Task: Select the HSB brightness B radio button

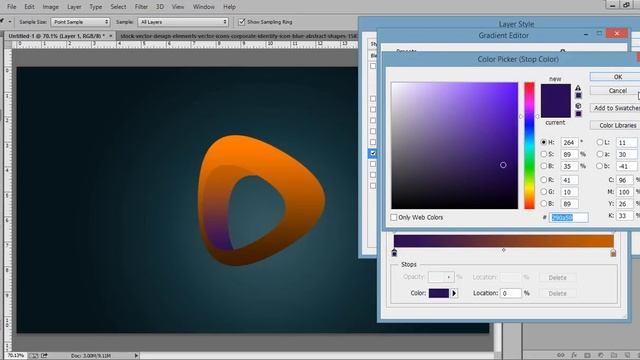Action: [x=543, y=166]
